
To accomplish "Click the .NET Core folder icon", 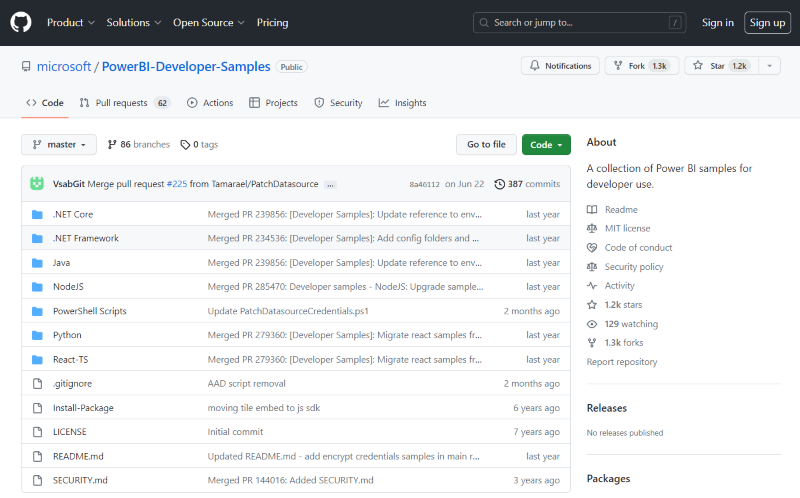I will [37, 214].
